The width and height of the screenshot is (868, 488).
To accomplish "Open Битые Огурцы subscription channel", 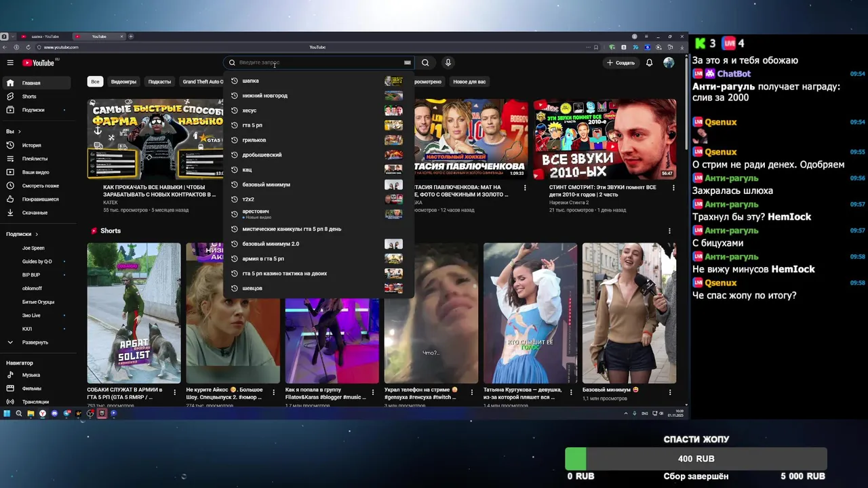I will click(x=37, y=302).
